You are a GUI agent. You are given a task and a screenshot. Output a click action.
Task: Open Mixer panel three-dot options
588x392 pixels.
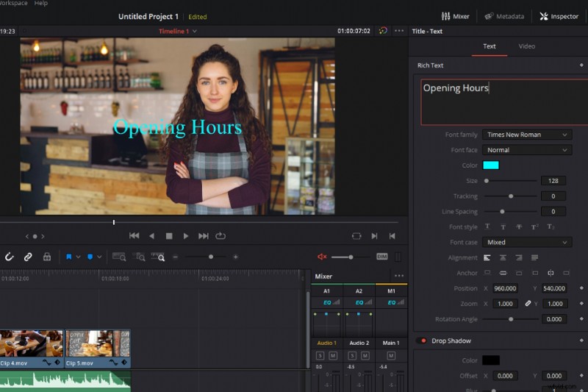pos(399,276)
